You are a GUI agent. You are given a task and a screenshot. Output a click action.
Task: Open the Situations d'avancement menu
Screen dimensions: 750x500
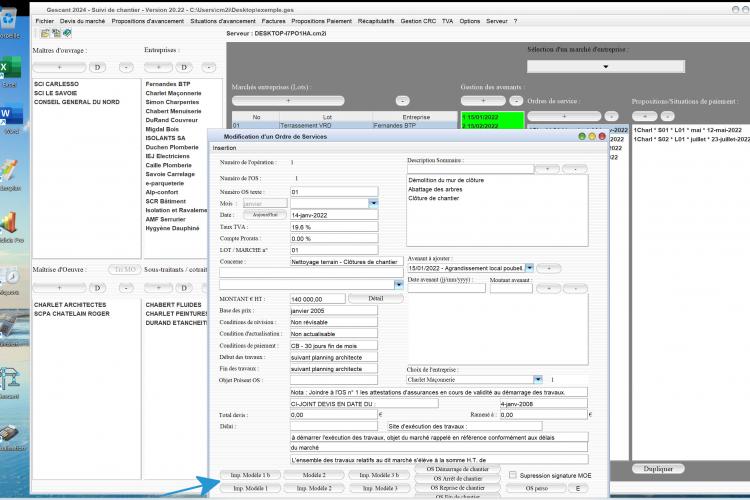[223, 21]
